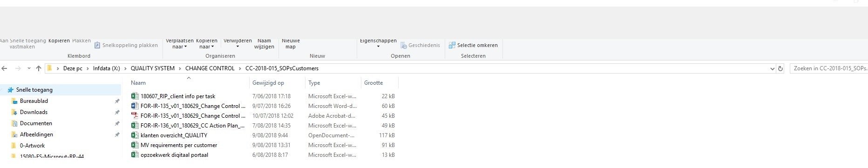Open the Verplaatsen naar dropdown

pos(179,44)
